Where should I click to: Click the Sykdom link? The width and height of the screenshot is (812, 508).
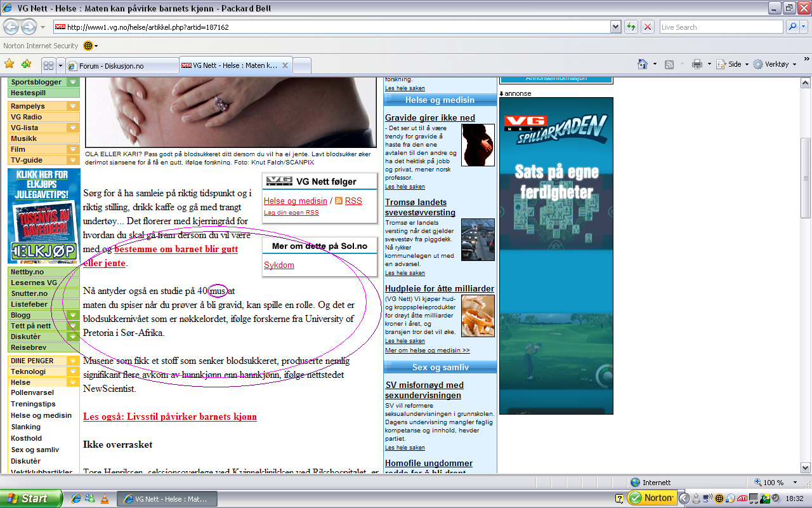pyautogui.click(x=279, y=265)
